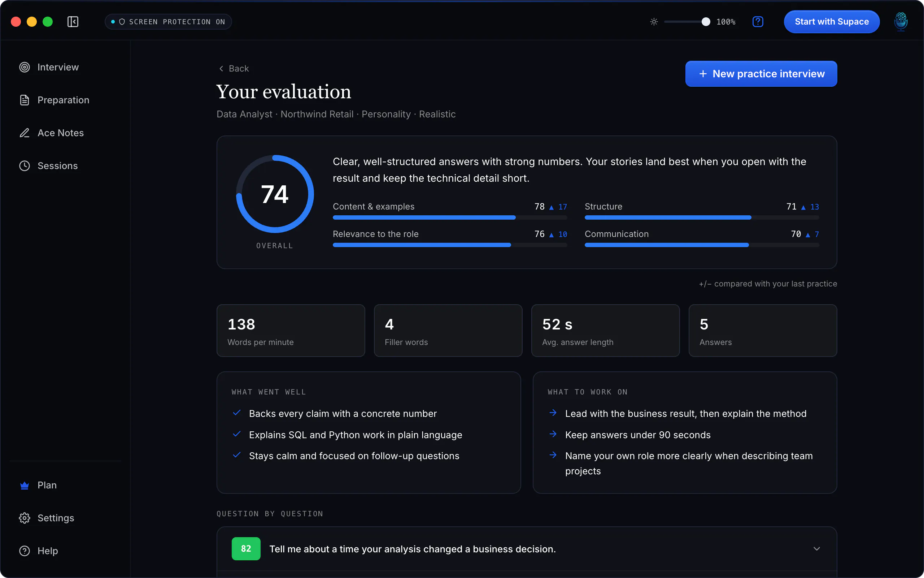This screenshot has height=578, width=924.
Task: Click the overall 74 score ring
Action: click(x=275, y=194)
